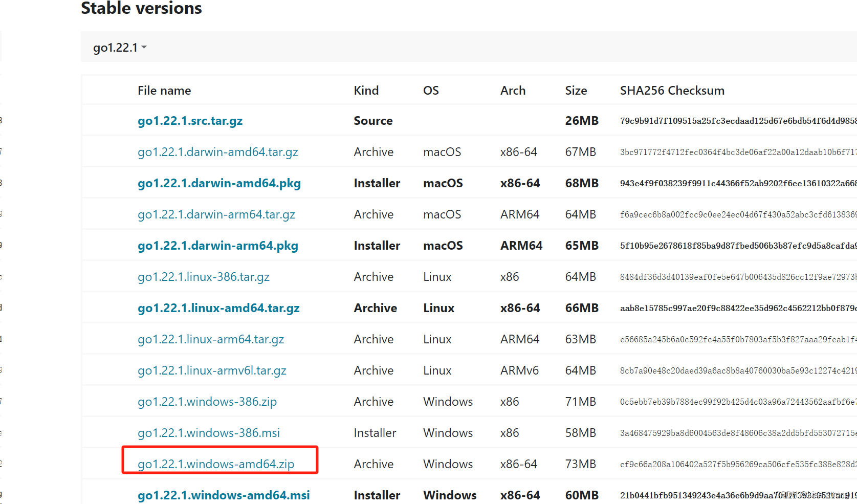Select checksum starting with 5f10b95e26

point(738,246)
